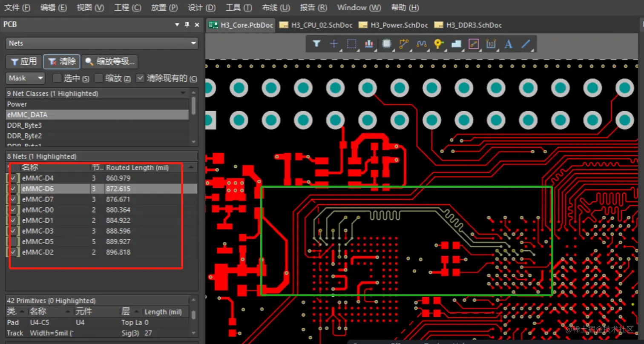
Task: Click the 缩放等级 zoom level button
Action: 110,62
